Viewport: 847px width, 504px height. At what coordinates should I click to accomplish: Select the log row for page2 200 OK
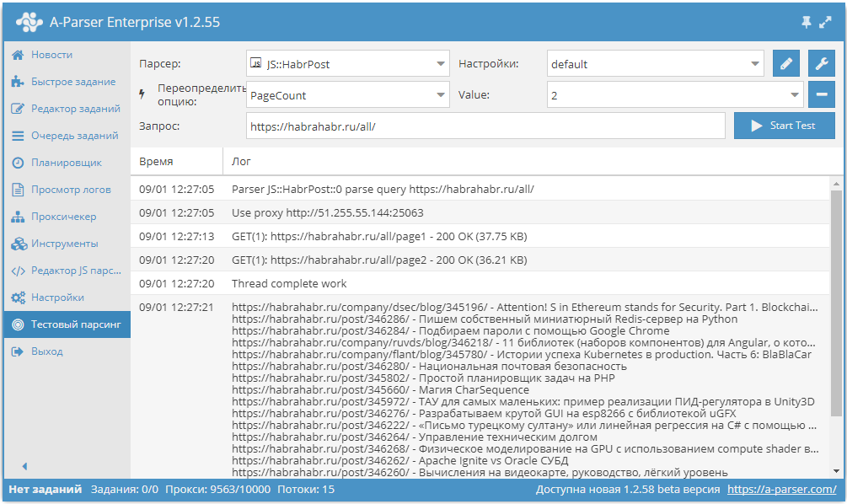480,260
